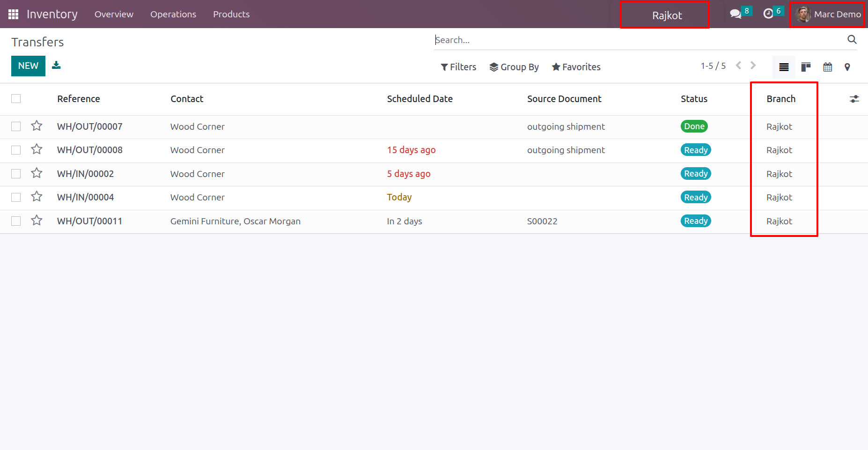Star the WH/OUT/00007 transfer

(x=37, y=126)
